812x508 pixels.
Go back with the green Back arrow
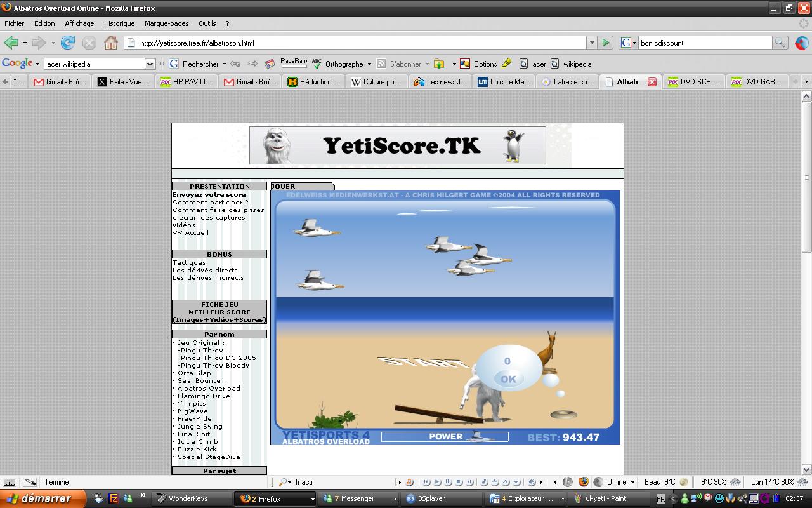[x=11, y=43]
